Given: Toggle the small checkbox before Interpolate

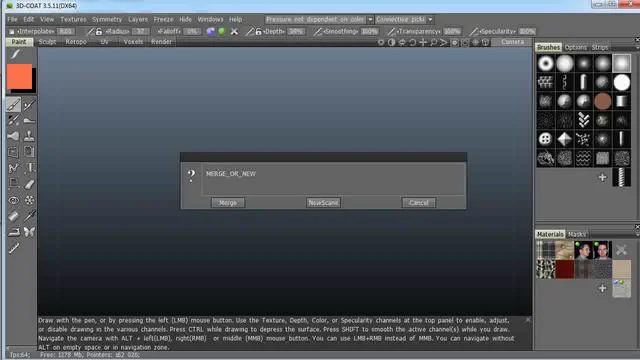Looking at the screenshot, I should click(11, 31).
